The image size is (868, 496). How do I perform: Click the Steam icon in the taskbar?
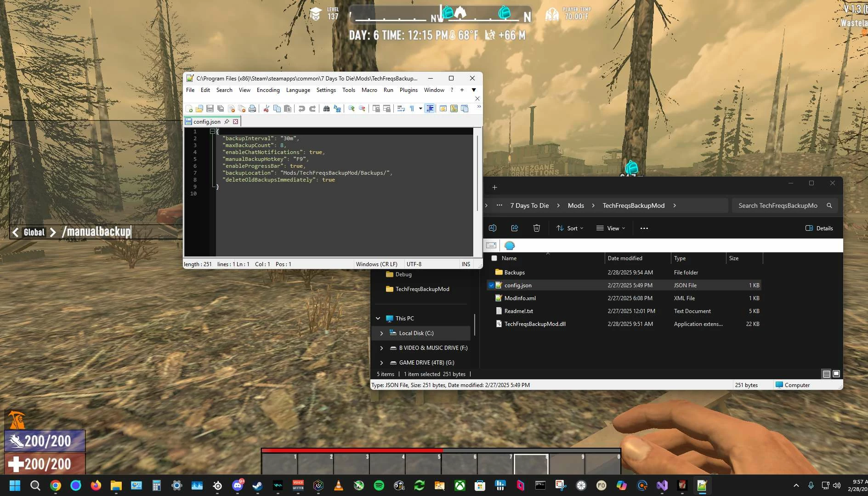tap(258, 485)
